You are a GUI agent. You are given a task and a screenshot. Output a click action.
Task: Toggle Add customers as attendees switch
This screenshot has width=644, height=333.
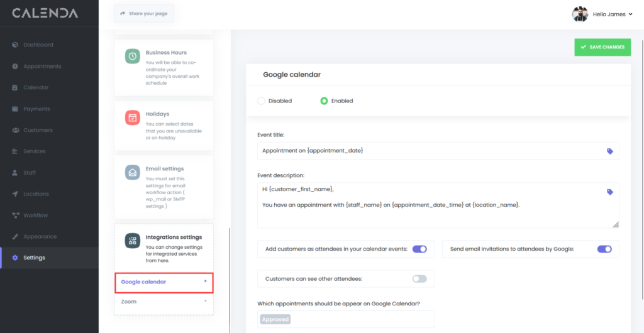point(419,249)
